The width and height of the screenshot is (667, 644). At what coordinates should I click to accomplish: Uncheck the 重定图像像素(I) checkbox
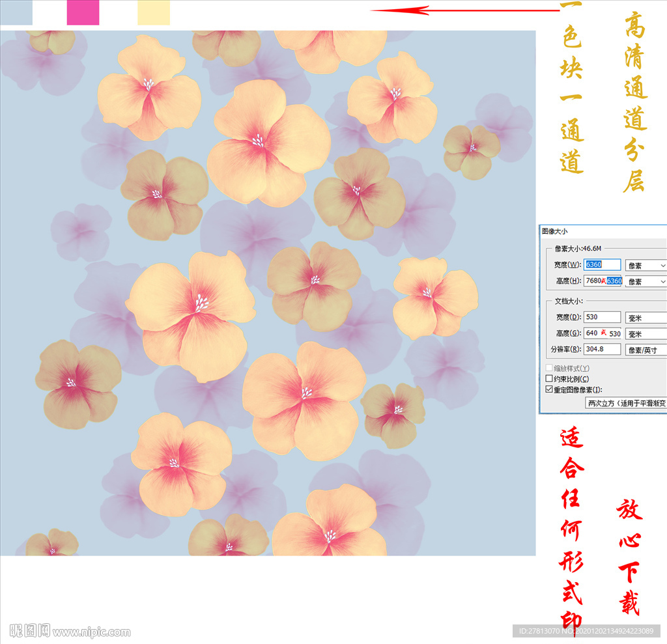[x=549, y=389]
